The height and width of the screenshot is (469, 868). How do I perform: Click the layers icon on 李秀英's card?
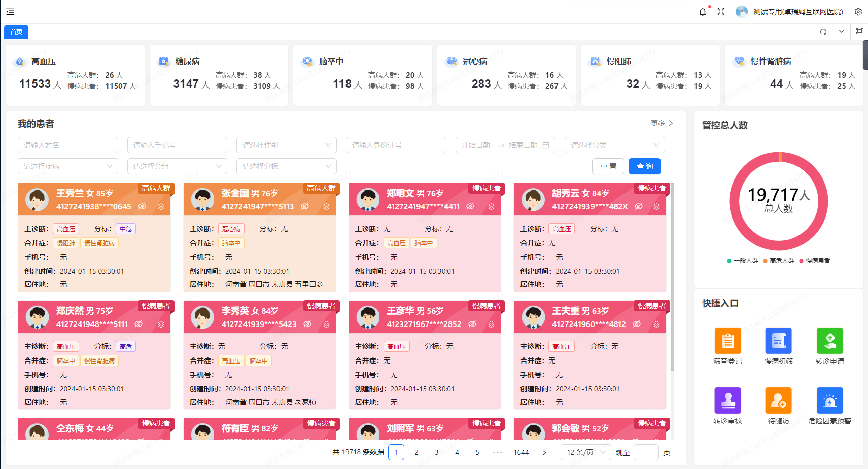pos(326,324)
